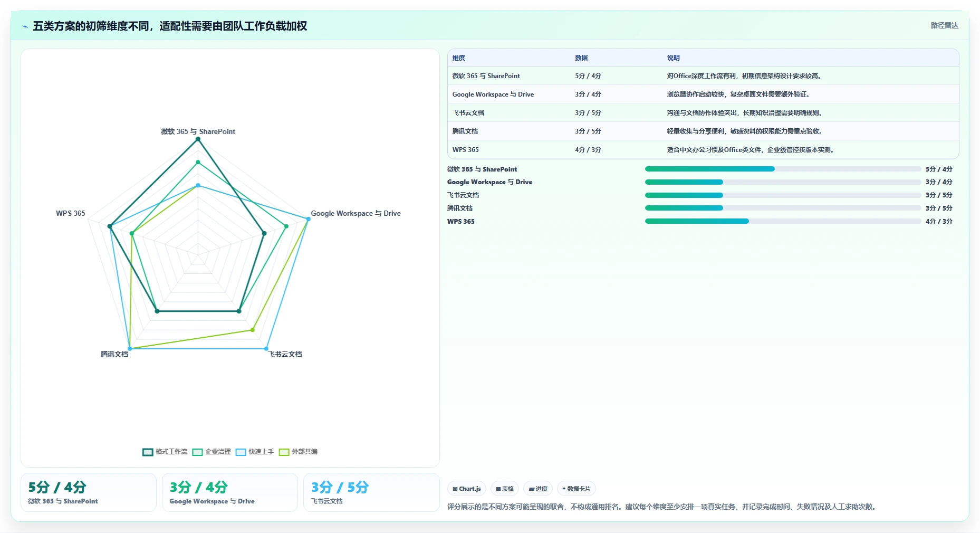This screenshot has height=533, width=980.
Task: Open the 5分 / 4分 微软 365 data card
Action: point(89,492)
